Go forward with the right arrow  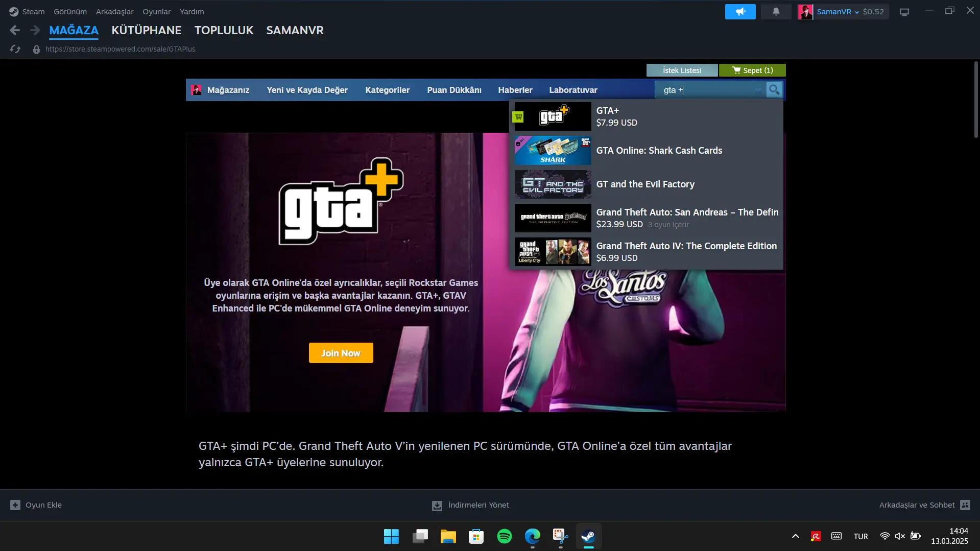[35, 31]
